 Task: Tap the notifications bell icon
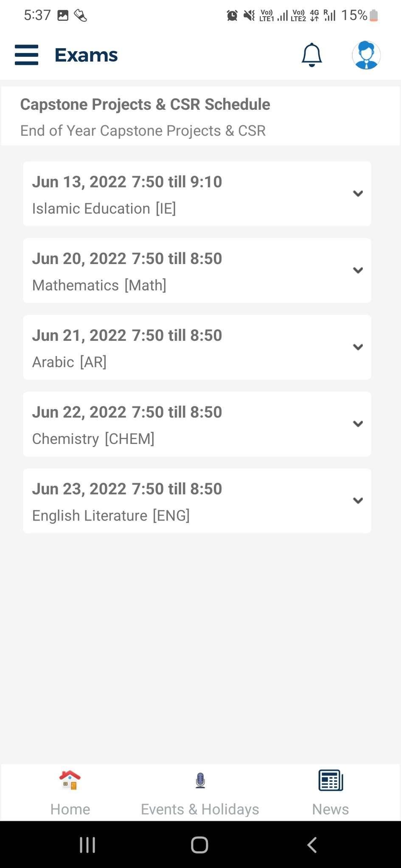tap(312, 55)
